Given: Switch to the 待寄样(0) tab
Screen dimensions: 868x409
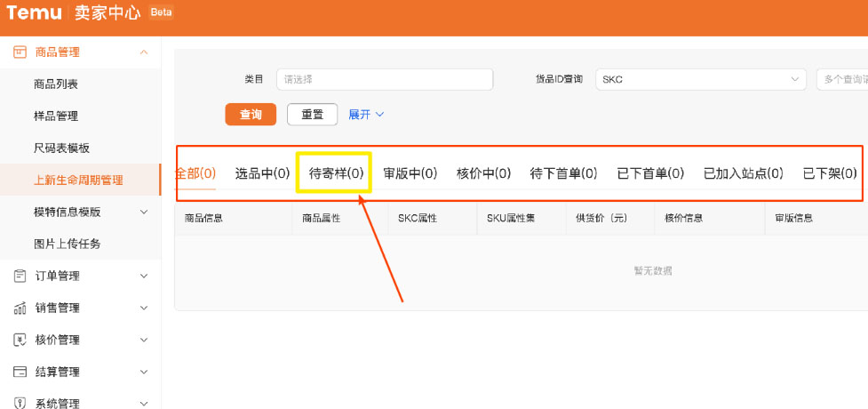Looking at the screenshot, I should point(336,173).
